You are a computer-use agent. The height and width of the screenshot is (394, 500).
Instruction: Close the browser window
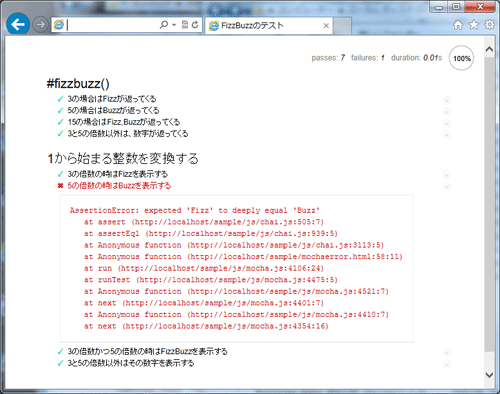point(480,7)
